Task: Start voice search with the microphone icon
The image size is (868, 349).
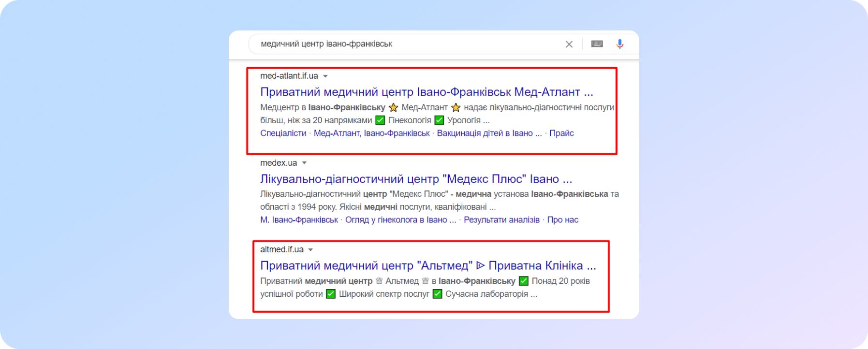Action: [x=620, y=44]
